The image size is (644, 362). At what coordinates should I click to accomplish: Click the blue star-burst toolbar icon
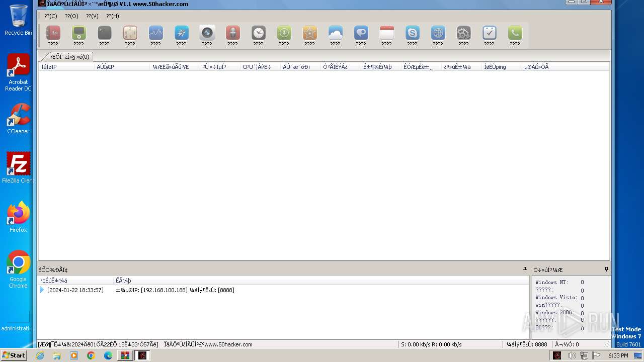[182, 33]
